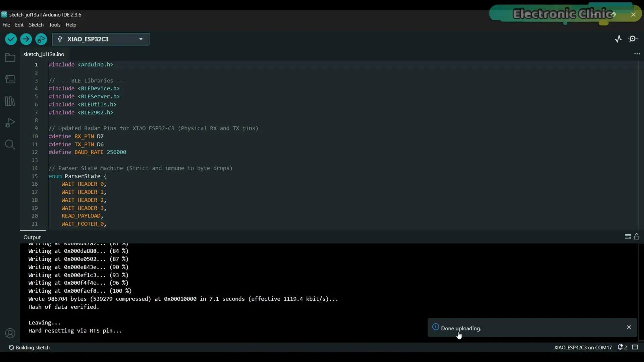This screenshot has width=644, height=362.
Task: Click the 'Hash of data verified.' output line
Action: point(64,307)
